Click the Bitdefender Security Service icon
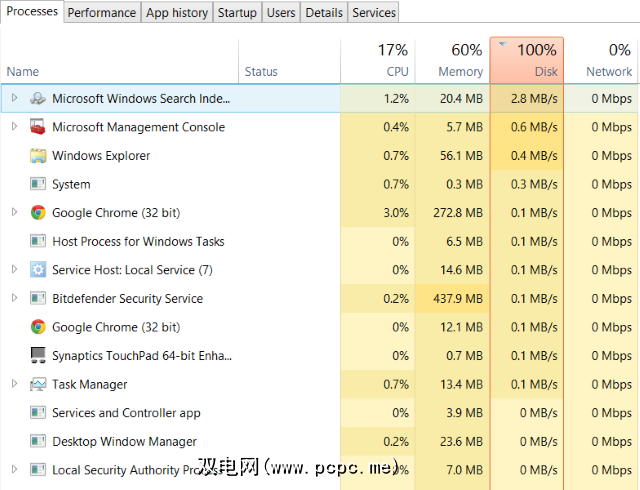 pyautogui.click(x=38, y=299)
